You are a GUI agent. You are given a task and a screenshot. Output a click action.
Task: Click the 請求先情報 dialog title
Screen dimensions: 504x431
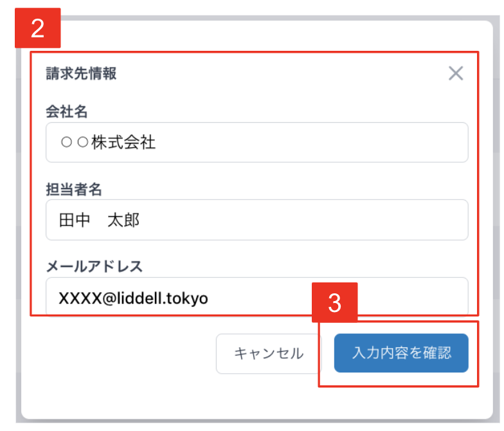pos(81,73)
